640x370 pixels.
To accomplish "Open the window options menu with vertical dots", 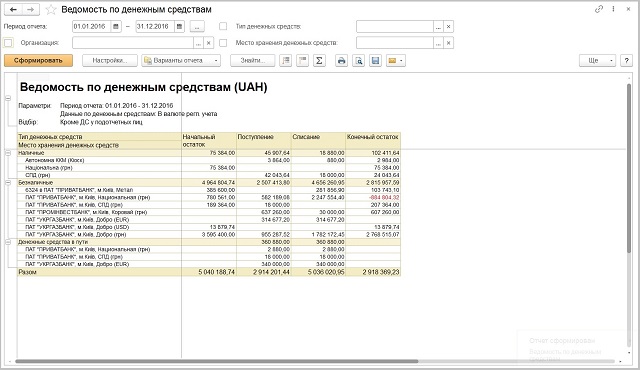I will (613, 9).
